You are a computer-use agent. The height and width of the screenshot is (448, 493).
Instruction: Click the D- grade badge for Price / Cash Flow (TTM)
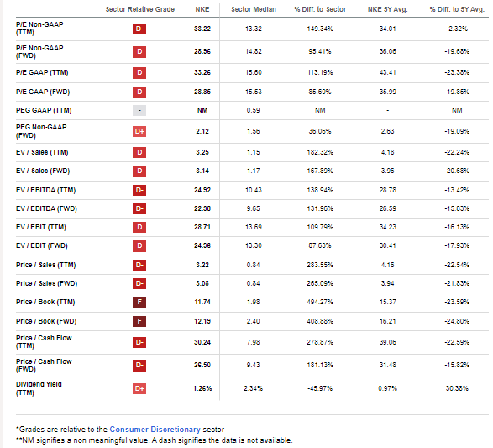(x=139, y=342)
